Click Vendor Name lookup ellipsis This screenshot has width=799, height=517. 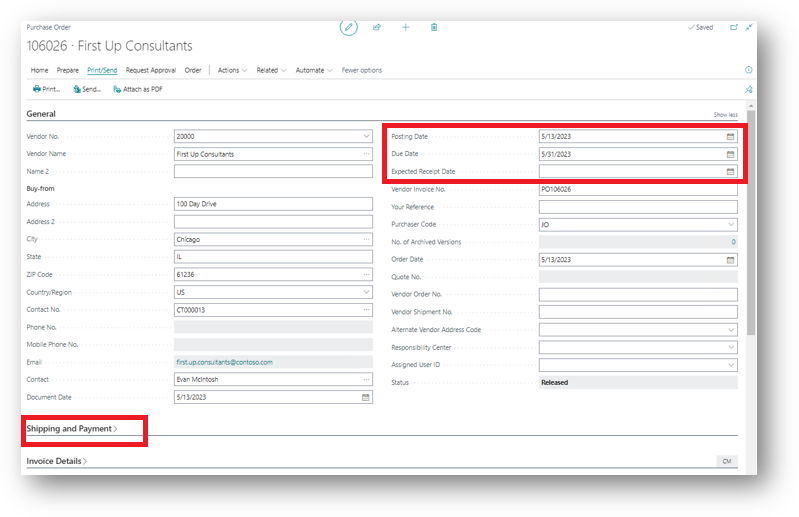click(x=366, y=154)
